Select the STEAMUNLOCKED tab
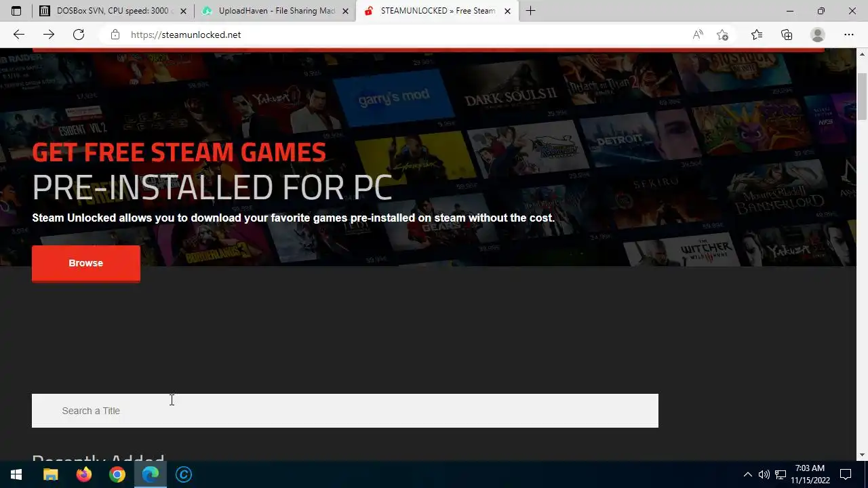 437,11
